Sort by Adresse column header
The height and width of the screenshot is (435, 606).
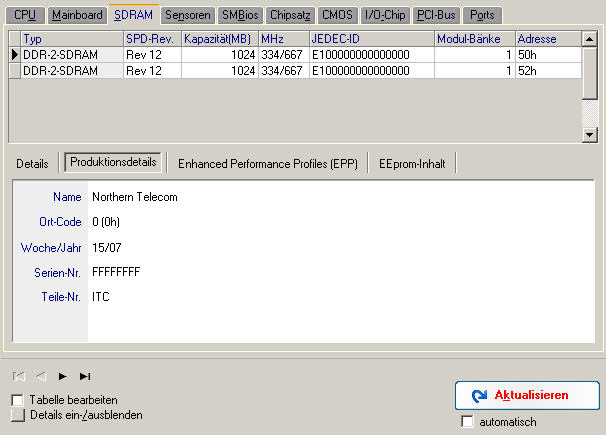click(x=548, y=39)
